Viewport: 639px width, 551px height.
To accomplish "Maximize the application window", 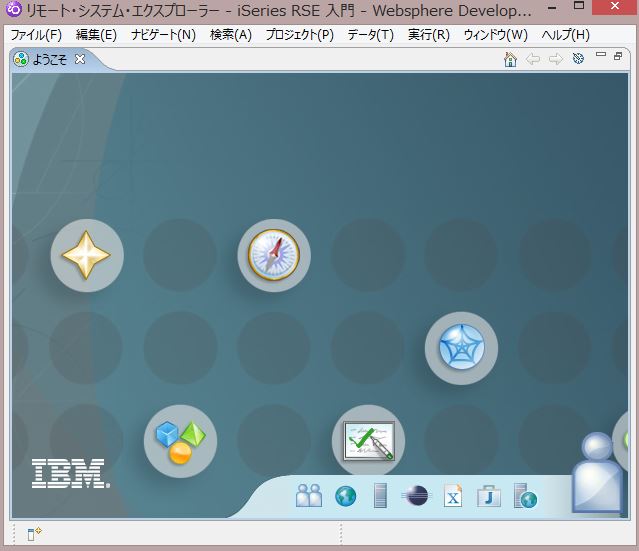I will [x=579, y=5].
